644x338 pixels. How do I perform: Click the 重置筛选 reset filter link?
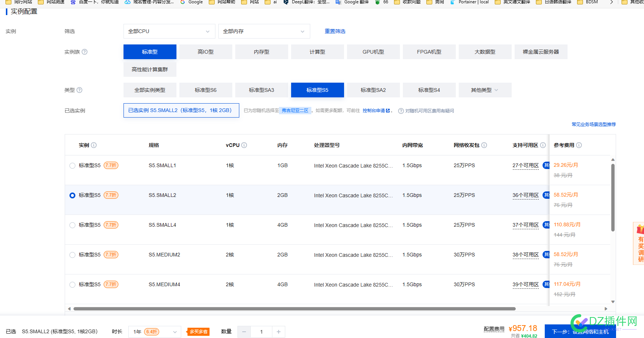tap(335, 31)
